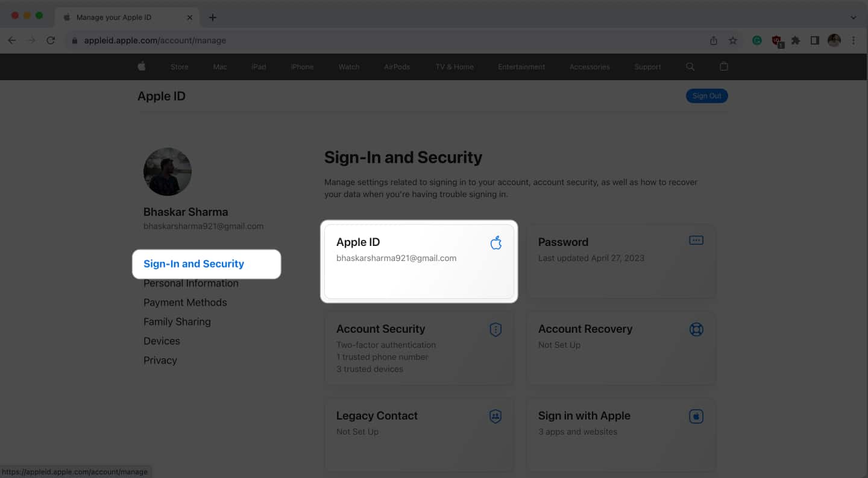Select the Manage your Apple ID tab
Viewport: 868px width, 478px height.
click(127, 17)
